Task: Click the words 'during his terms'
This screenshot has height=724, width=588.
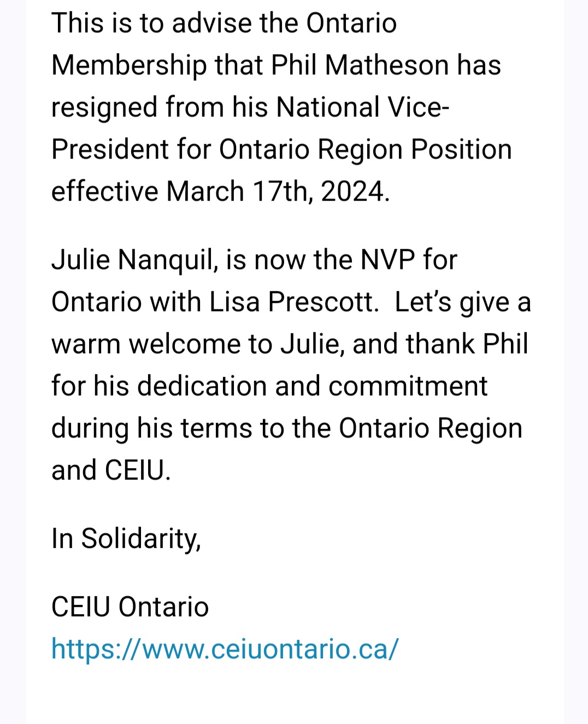Action: [151, 428]
